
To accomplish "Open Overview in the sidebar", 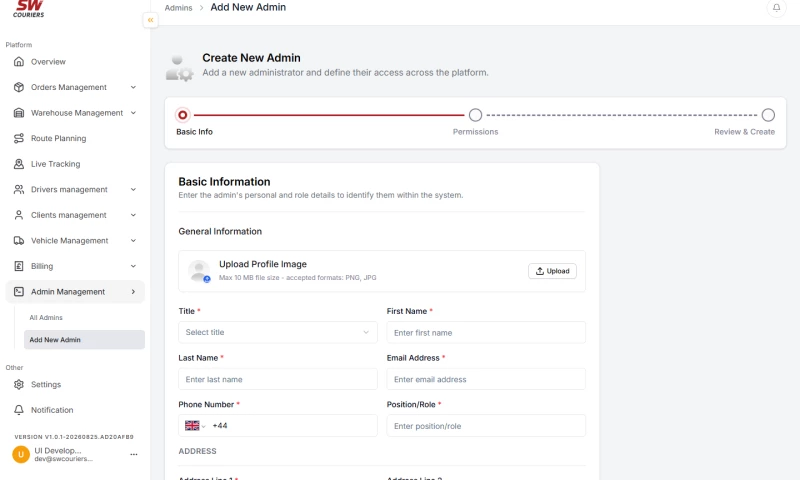I will (75, 62).
